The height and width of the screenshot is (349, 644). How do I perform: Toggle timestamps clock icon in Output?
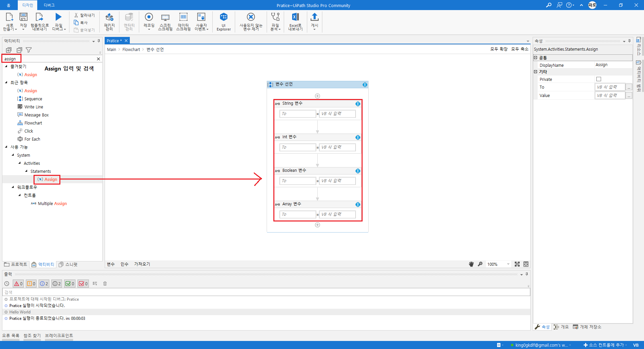(x=7, y=284)
